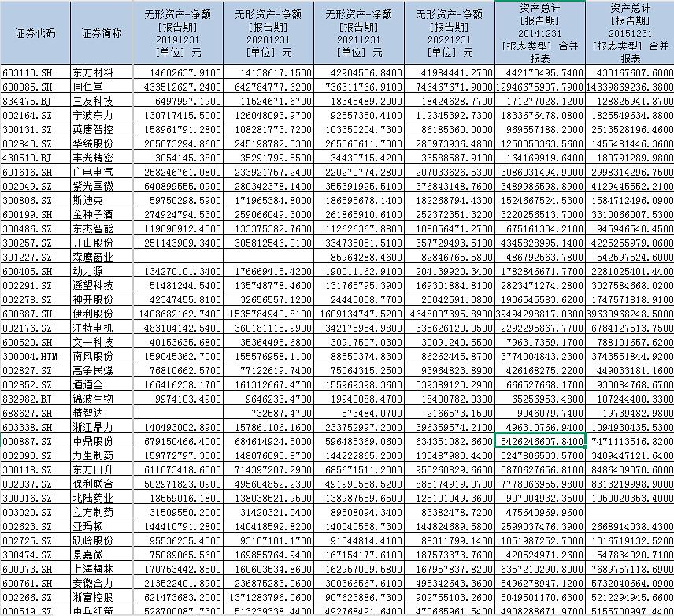Click the 无形资产-净额 20221231 header cell
This screenshot has height=616, width=674.
click(x=450, y=33)
